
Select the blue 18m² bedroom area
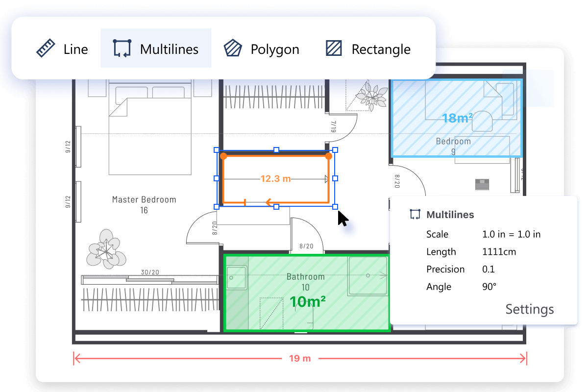point(457,118)
